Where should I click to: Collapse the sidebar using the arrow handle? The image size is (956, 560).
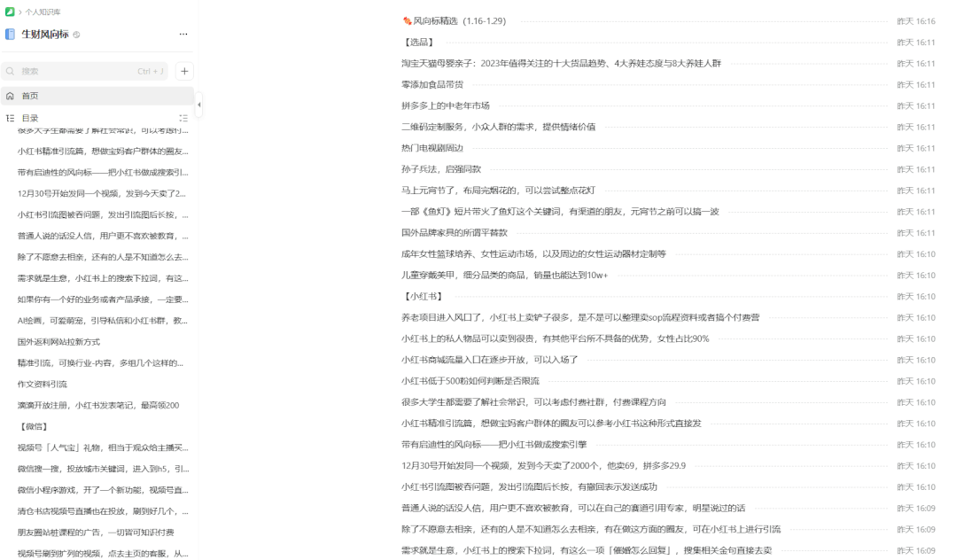198,105
